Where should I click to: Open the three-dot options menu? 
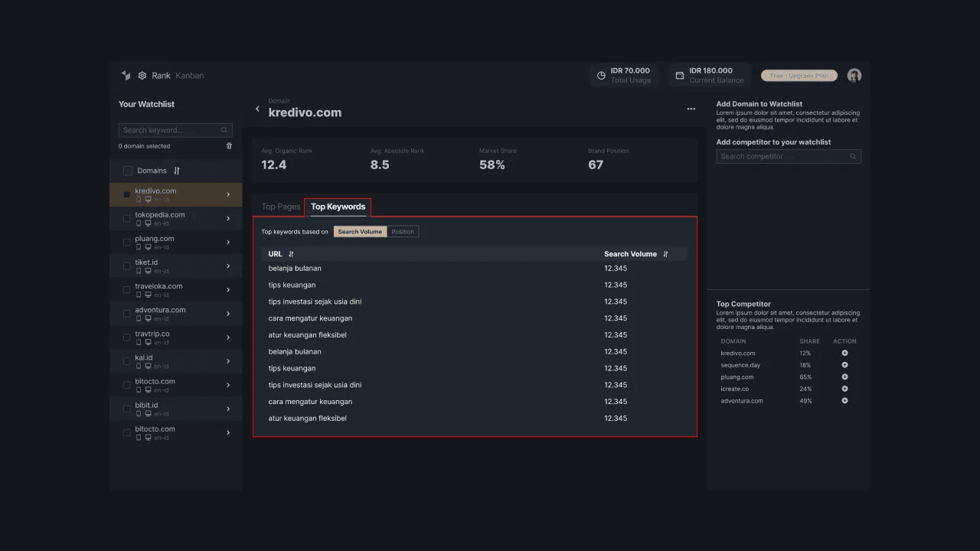(x=691, y=109)
